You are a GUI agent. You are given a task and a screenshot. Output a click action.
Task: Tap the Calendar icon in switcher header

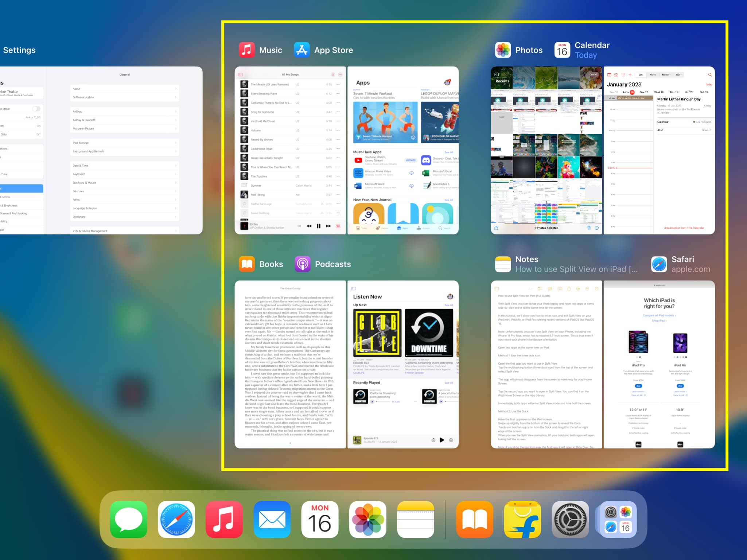(x=562, y=50)
